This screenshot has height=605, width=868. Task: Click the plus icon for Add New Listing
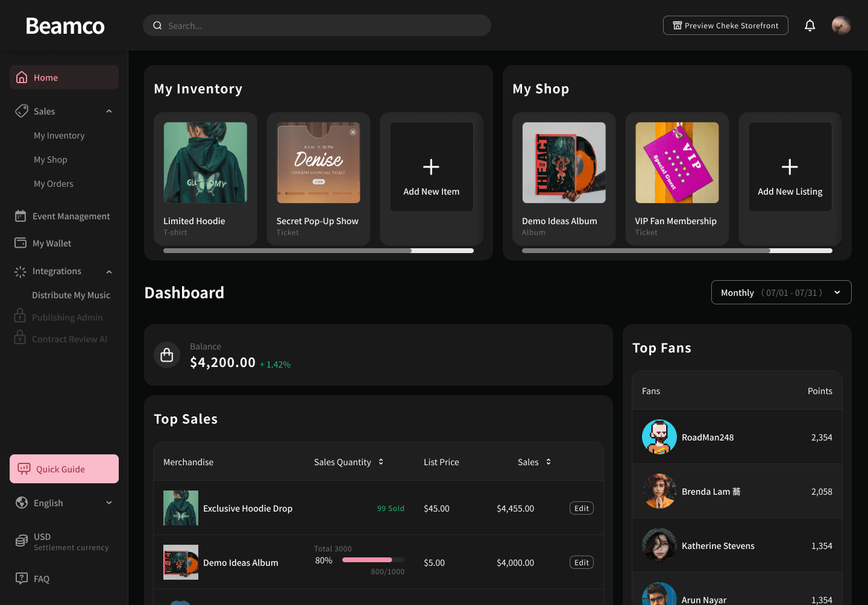[790, 167]
